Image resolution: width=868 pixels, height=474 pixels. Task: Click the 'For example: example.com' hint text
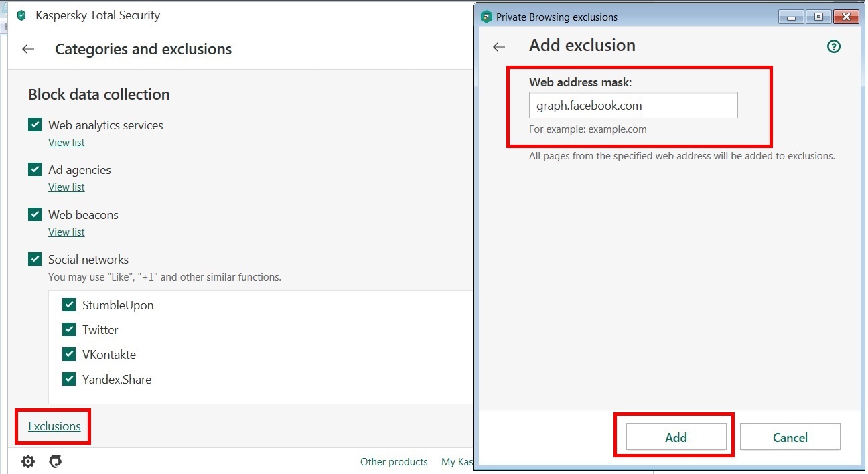click(x=588, y=129)
